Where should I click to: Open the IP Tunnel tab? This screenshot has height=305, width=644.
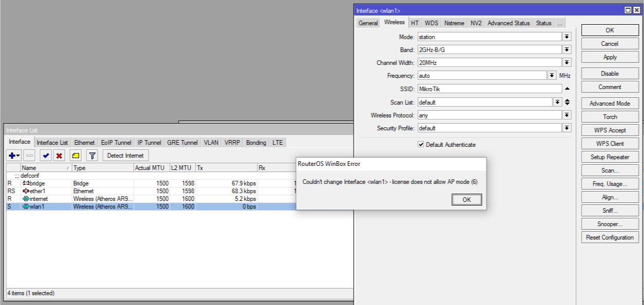pos(149,143)
